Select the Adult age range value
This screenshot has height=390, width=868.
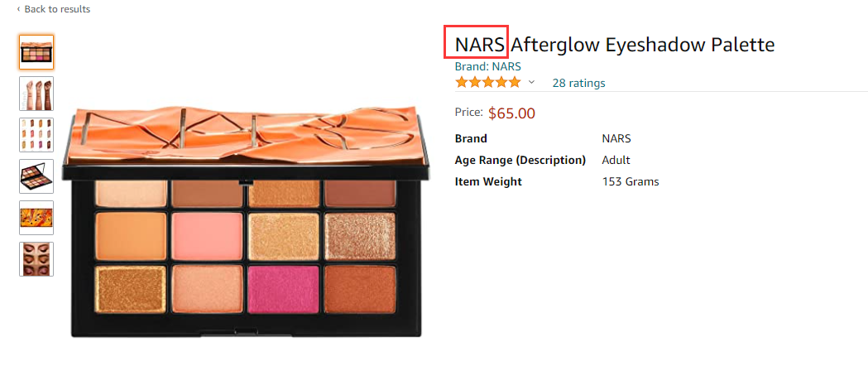tap(616, 160)
